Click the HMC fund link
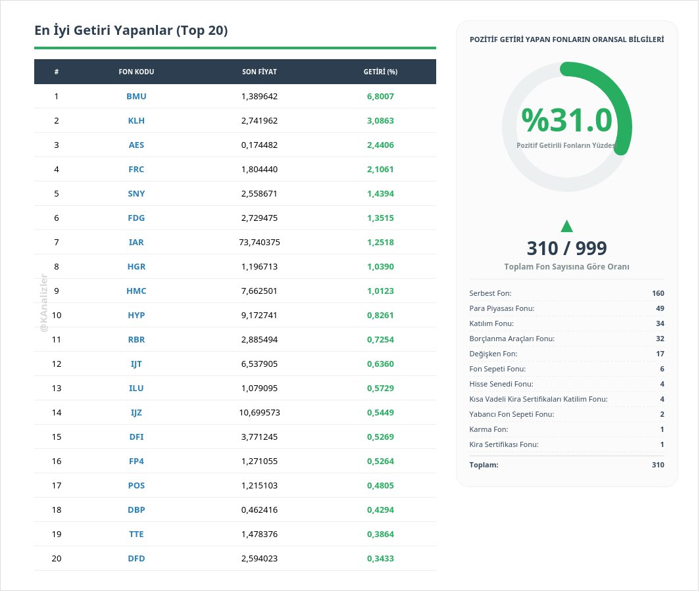The width and height of the screenshot is (700, 591). 136,291
